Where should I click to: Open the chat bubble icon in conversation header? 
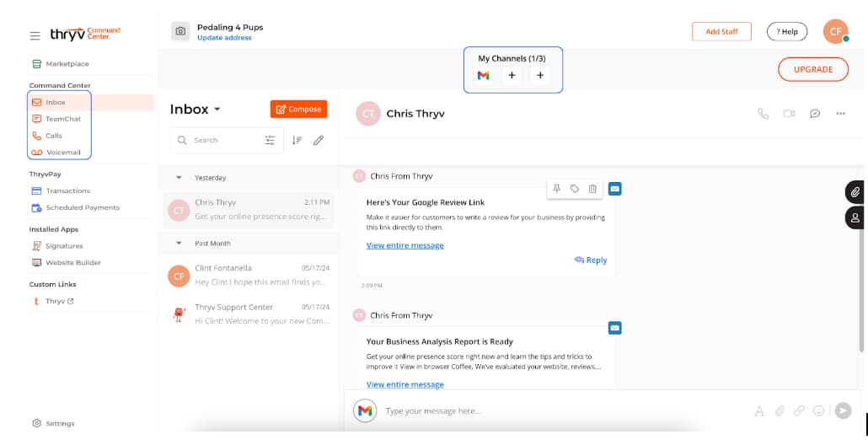815,114
